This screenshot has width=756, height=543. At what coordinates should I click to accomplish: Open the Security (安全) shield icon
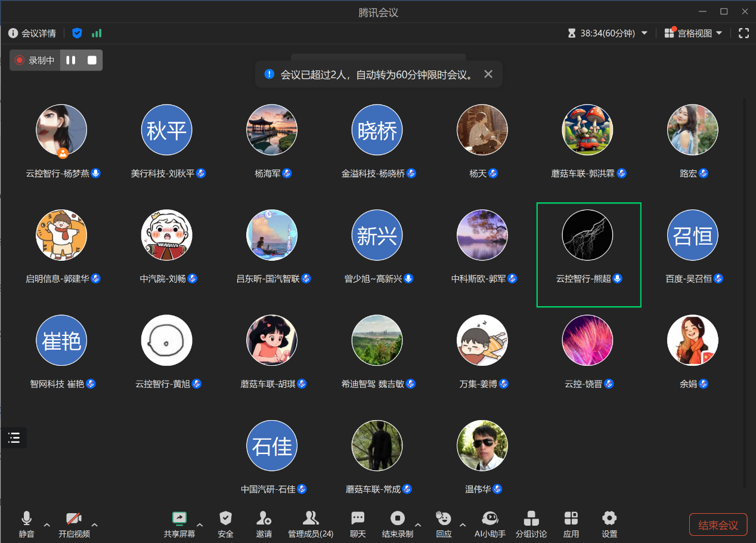pyautogui.click(x=225, y=519)
